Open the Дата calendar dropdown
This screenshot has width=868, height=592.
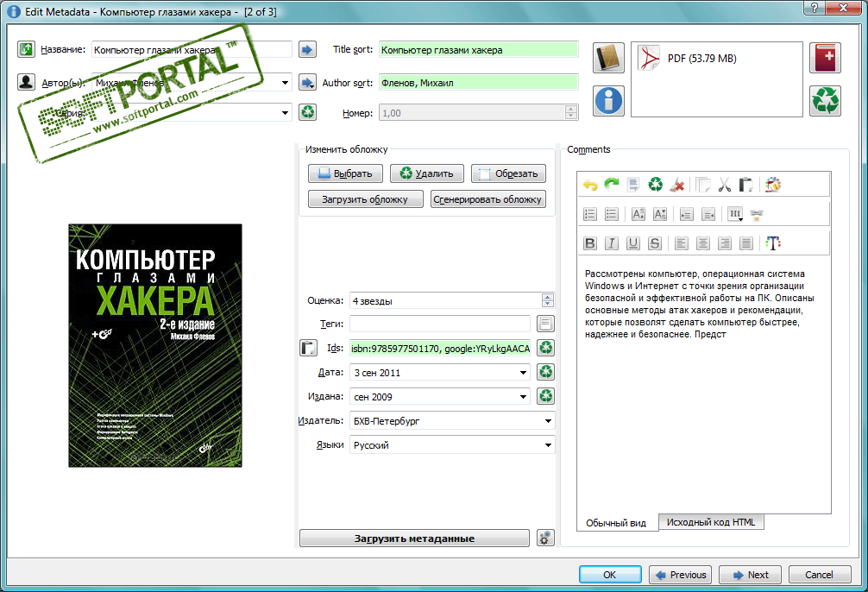523,372
